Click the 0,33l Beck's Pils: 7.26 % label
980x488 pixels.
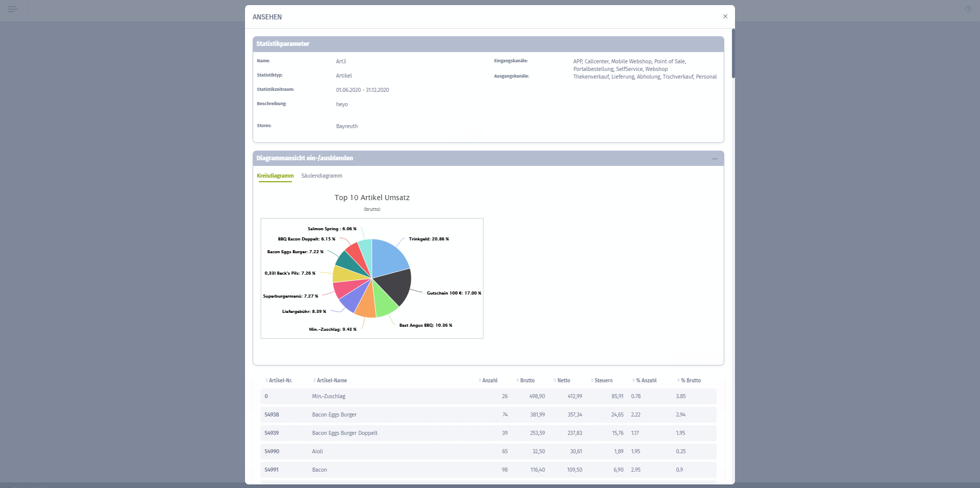[x=290, y=273]
